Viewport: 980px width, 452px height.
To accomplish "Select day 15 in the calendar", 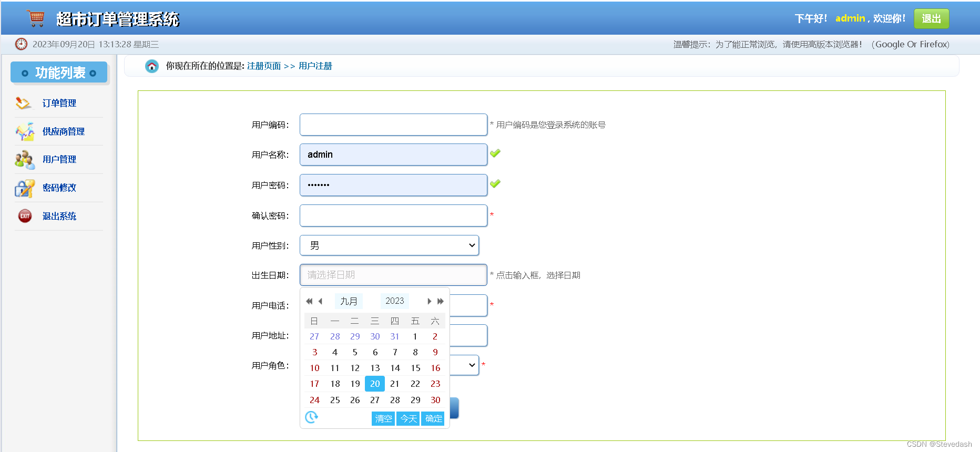I will pos(415,368).
